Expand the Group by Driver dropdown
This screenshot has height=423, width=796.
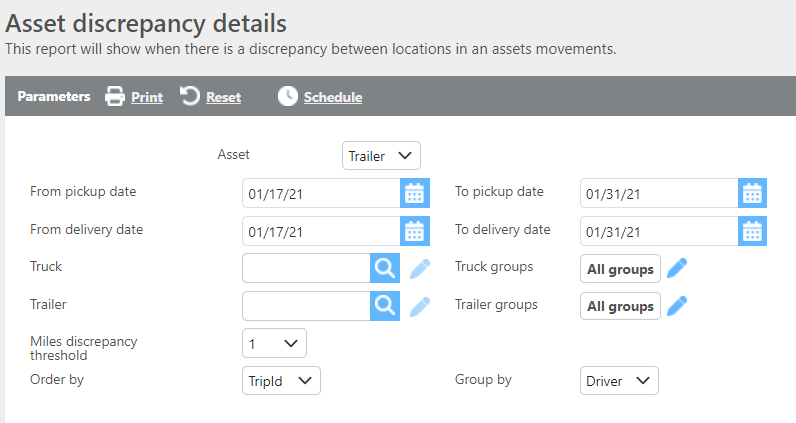[x=619, y=380]
